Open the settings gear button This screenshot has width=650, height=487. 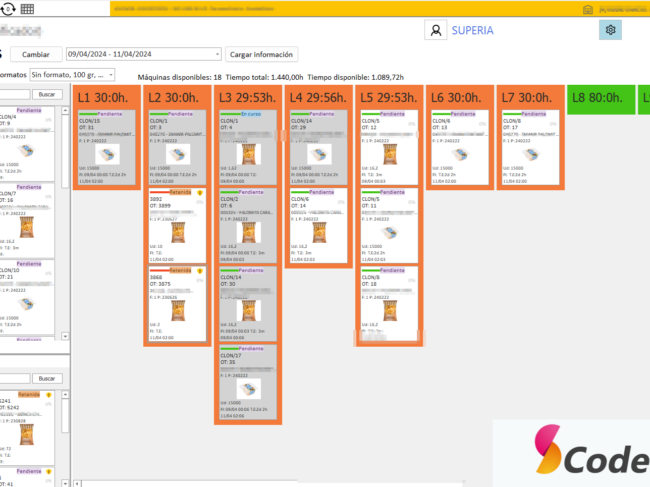click(x=611, y=30)
